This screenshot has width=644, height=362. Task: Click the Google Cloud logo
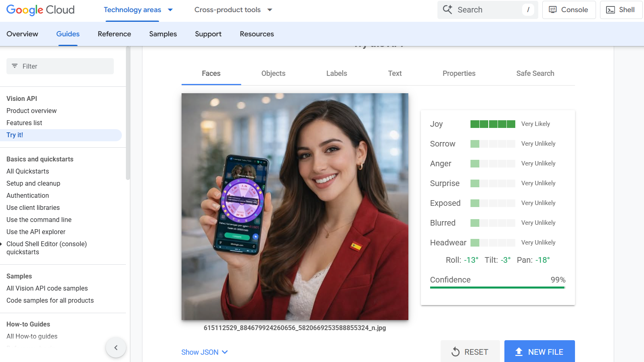[40, 10]
